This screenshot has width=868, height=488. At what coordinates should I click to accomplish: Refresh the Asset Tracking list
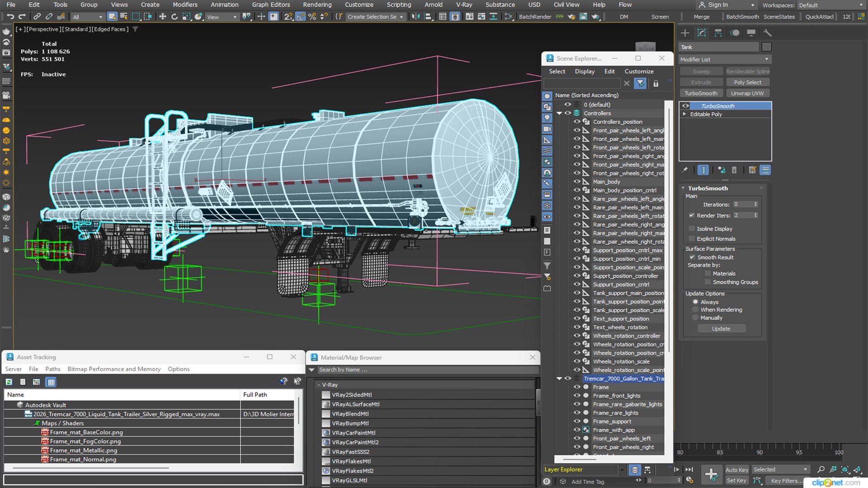coord(9,382)
